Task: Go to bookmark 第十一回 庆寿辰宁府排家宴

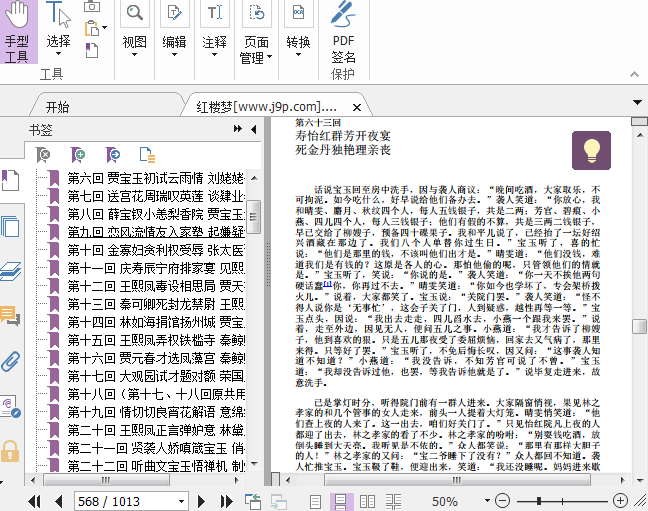Action: [x=156, y=268]
